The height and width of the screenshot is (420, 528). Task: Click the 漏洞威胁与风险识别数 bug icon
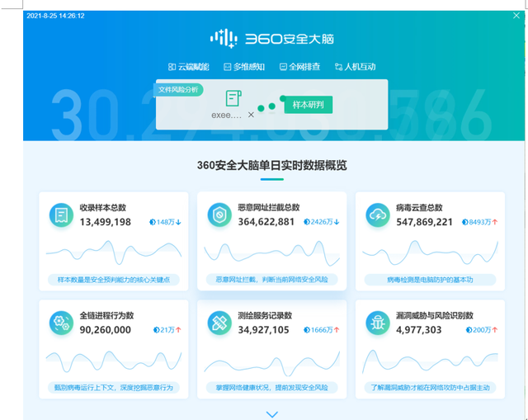click(378, 323)
